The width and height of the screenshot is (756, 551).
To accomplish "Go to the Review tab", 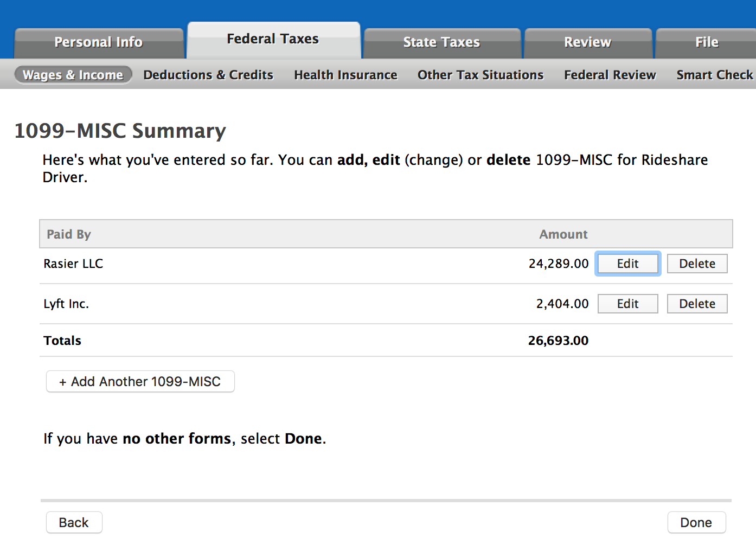I will pos(587,42).
